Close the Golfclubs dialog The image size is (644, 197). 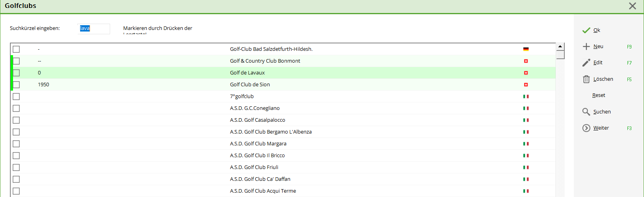pyautogui.click(x=633, y=6)
